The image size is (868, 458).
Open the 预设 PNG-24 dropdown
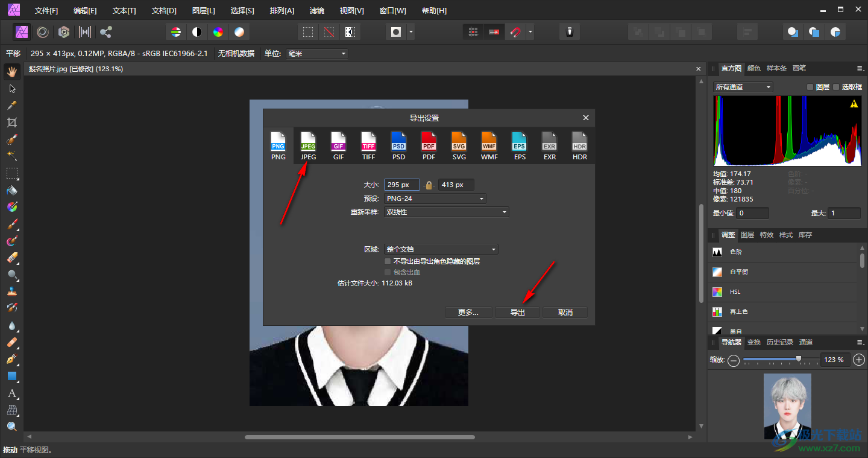(x=435, y=199)
